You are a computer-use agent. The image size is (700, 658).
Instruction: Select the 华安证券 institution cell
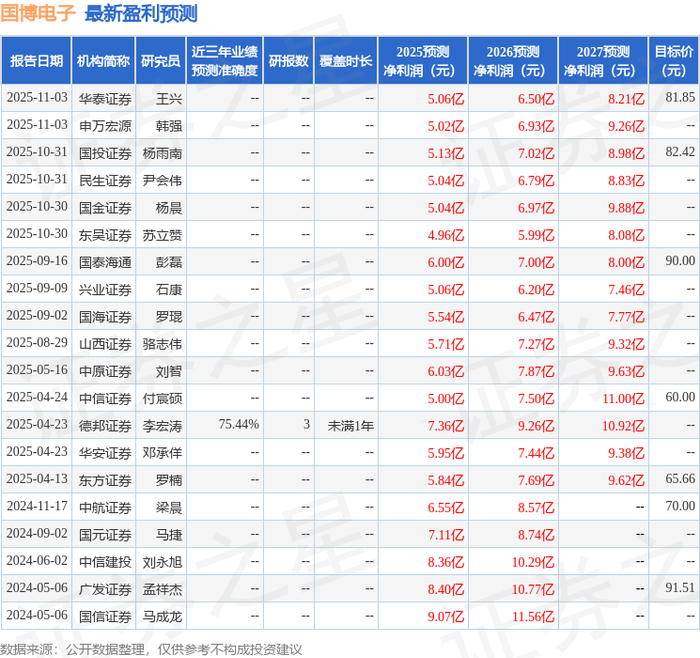105,453
